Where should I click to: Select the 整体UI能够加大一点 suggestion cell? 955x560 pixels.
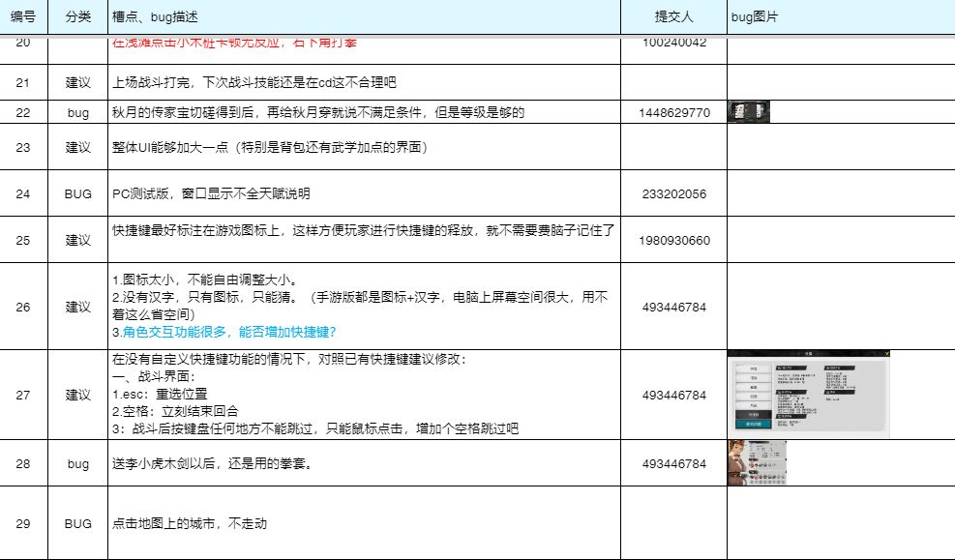270,148
